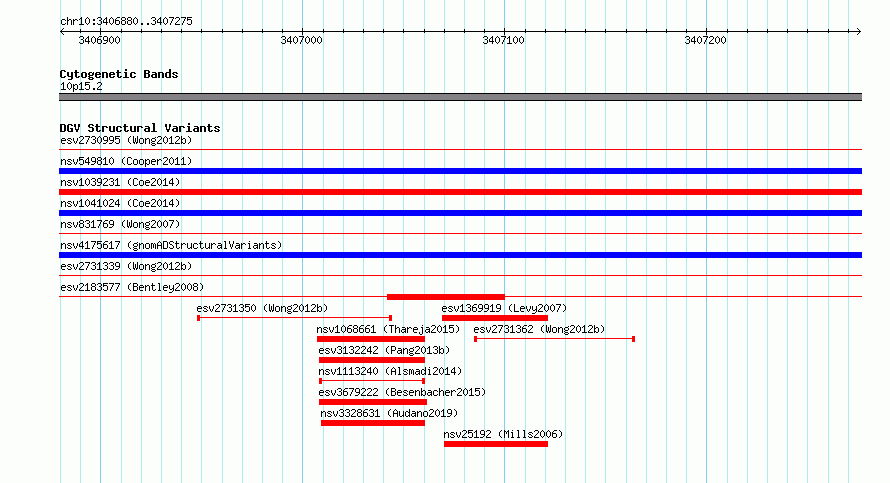
Task: Select the nsv1068661 red variant bar
Action: [371, 339]
